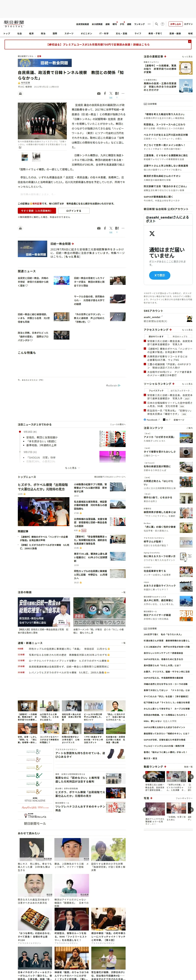Viewport: 196px width, 980px height.
Task: Share on Facebook icon under headline
Action: point(105,93)
